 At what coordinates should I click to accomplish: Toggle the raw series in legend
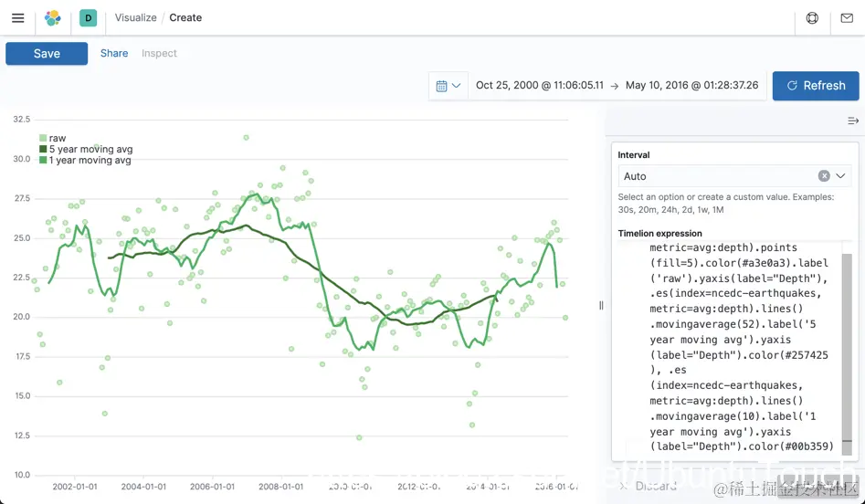pyautogui.click(x=57, y=139)
